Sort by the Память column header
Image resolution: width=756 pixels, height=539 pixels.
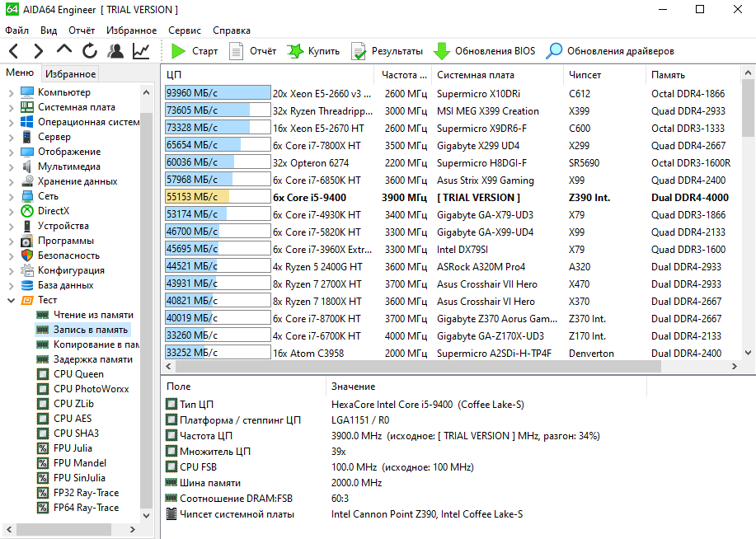(x=693, y=75)
